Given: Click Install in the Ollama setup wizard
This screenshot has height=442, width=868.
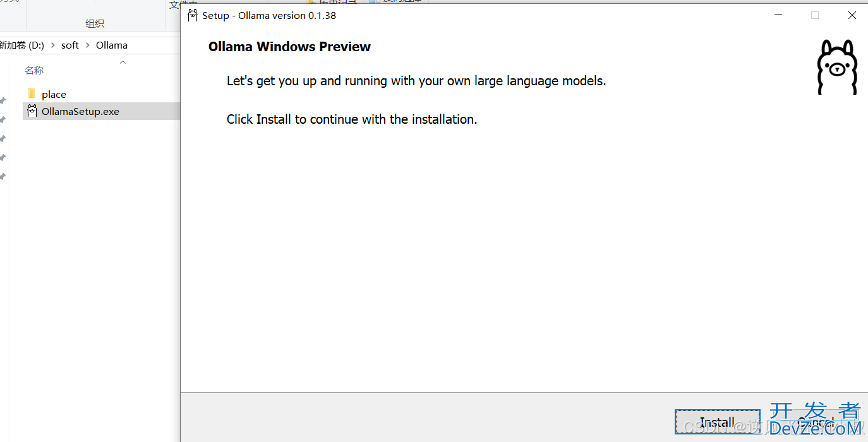Looking at the screenshot, I should point(717,422).
